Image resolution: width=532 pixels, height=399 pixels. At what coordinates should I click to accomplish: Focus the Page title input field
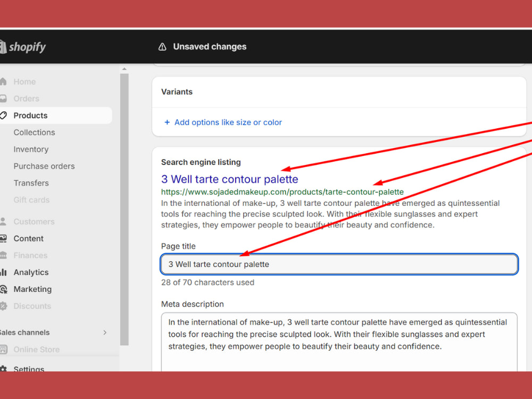[x=339, y=264]
